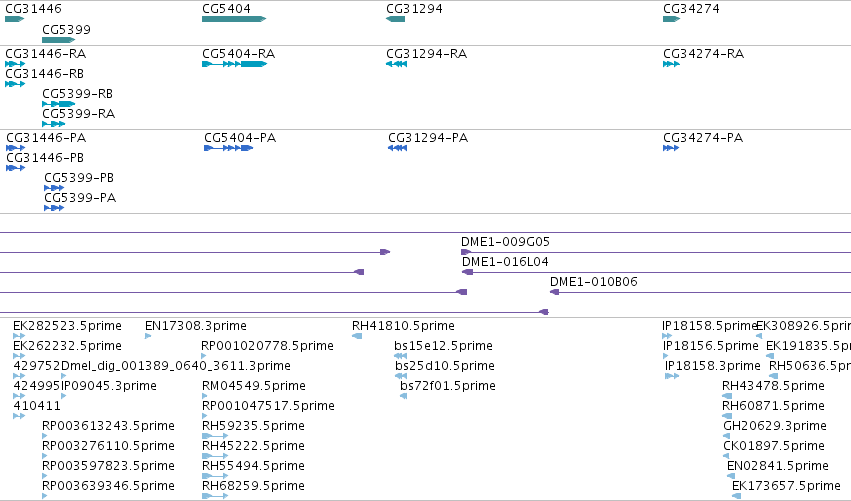Click the bs72f01.5prime EST label
Screen dimensions: 851x501
coord(448,386)
